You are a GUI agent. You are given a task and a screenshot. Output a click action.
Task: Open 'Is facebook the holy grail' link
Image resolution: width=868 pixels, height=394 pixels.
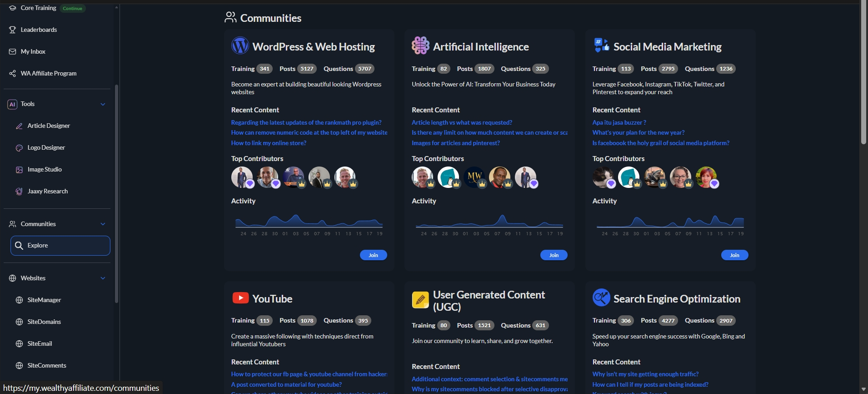click(660, 143)
